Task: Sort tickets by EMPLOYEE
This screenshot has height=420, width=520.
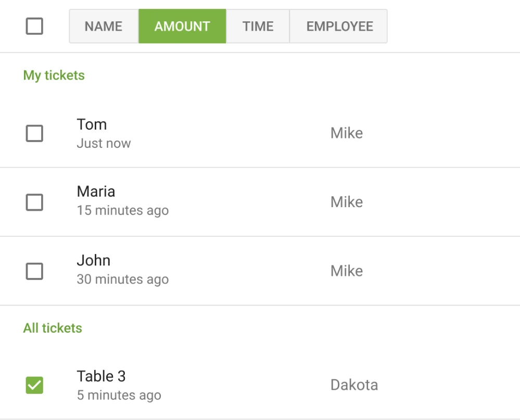Action: click(338, 26)
